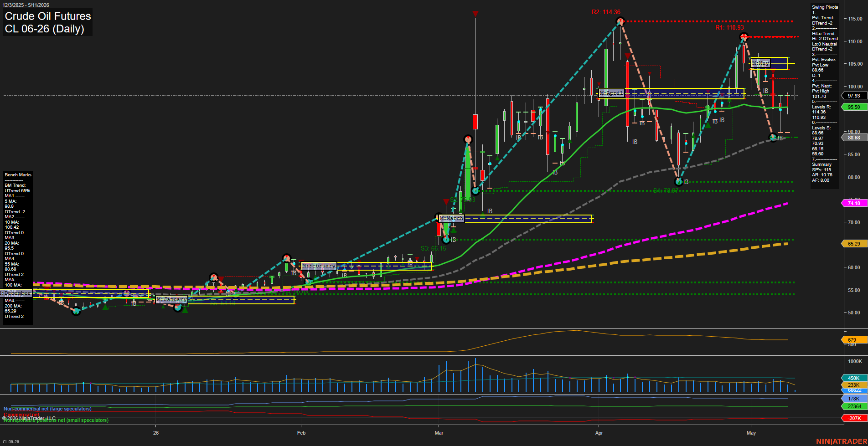868x446 pixels.
Task: Click the 97.93 current price marker
Action: (854, 96)
